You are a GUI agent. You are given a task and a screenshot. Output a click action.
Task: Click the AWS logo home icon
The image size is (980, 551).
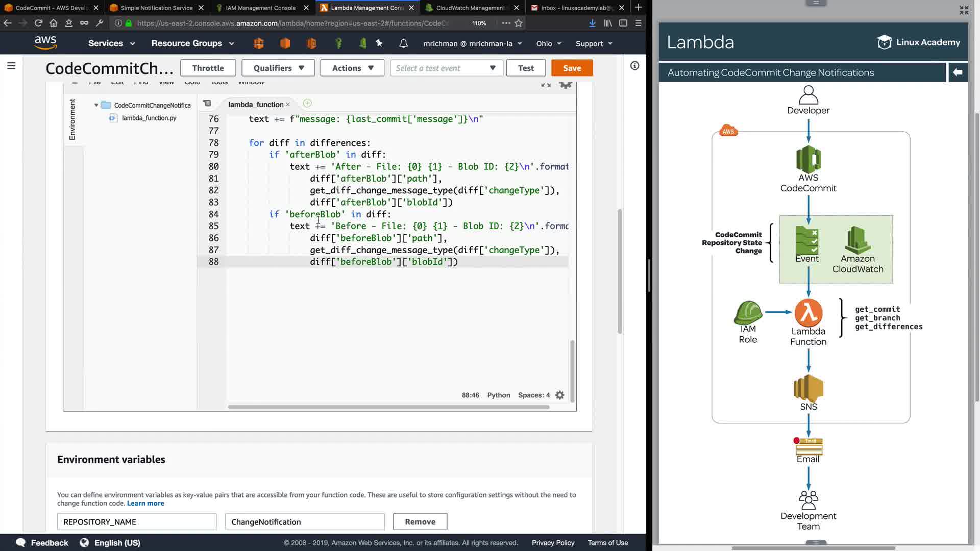45,43
